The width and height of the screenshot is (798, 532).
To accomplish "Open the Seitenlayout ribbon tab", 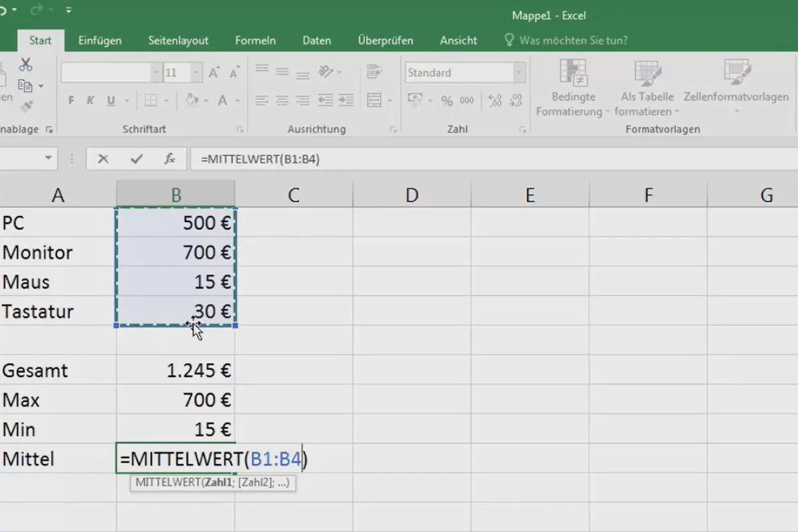I will 178,41.
